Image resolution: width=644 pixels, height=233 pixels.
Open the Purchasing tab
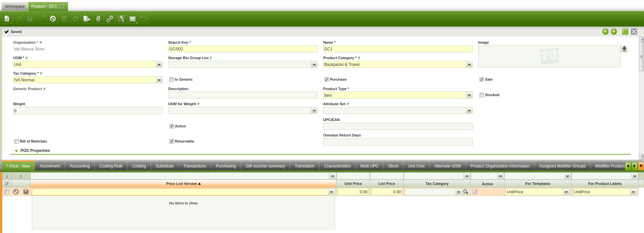(226, 166)
